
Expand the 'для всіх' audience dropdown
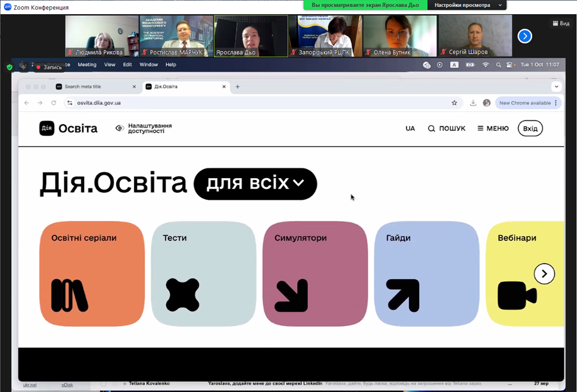255,184
